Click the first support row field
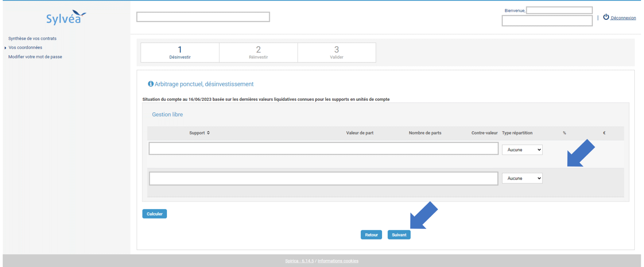Image resolution: width=644 pixels, height=267 pixels. pyautogui.click(x=323, y=149)
